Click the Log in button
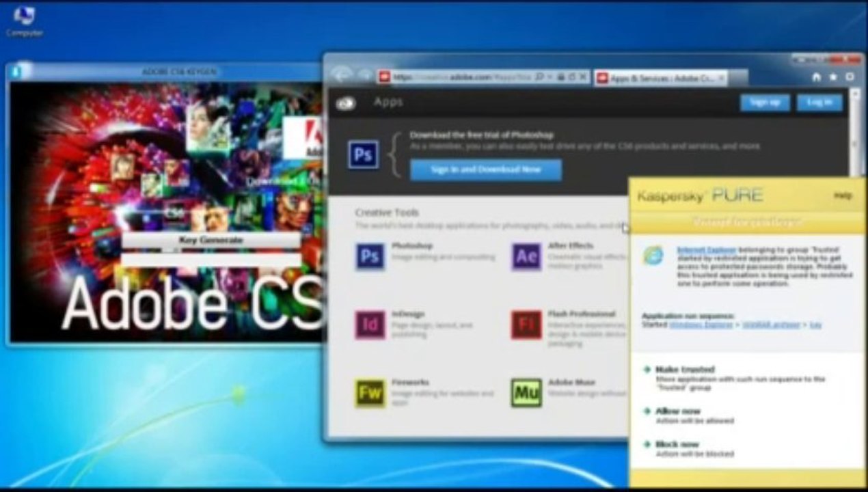This screenshot has width=868, height=492. coord(819,102)
